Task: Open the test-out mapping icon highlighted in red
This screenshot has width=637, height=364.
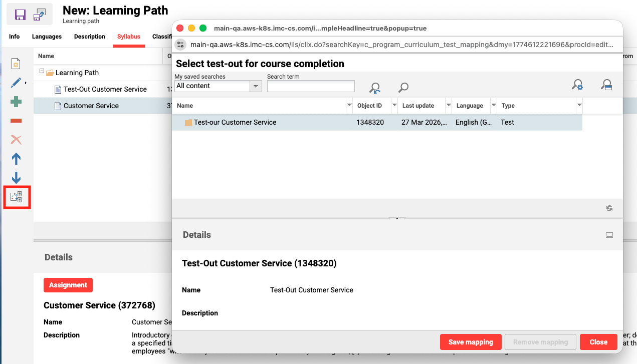Action: (17, 197)
